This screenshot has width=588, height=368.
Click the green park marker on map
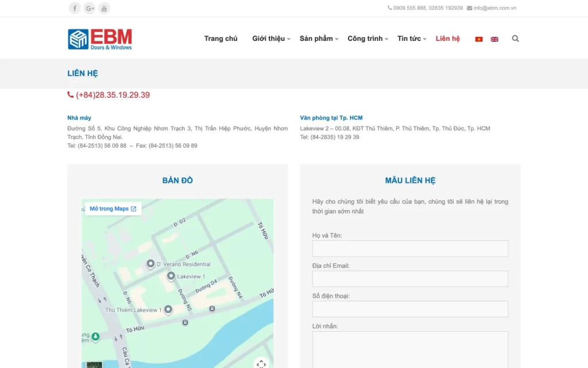tap(96, 336)
